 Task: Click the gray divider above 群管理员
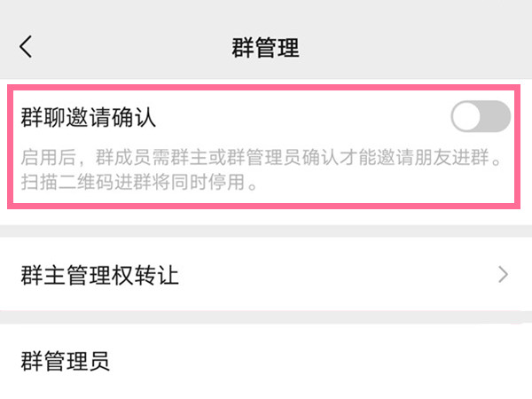266,318
